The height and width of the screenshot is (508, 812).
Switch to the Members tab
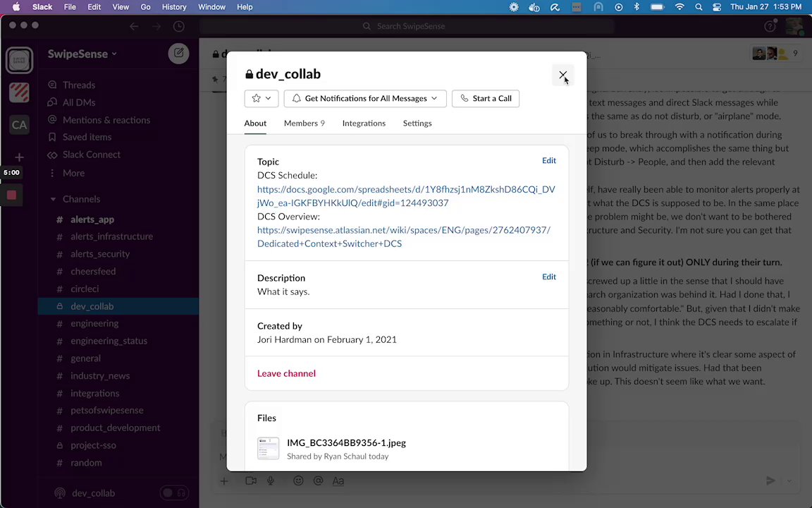tap(304, 123)
